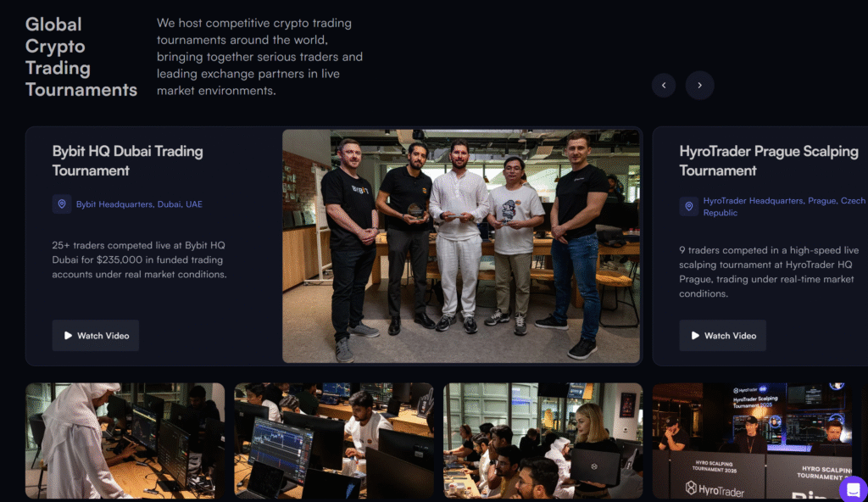868x502 pixels.
Task: Click the "We host competitive crypto trading" paragraph
Action: coord(259,57)
